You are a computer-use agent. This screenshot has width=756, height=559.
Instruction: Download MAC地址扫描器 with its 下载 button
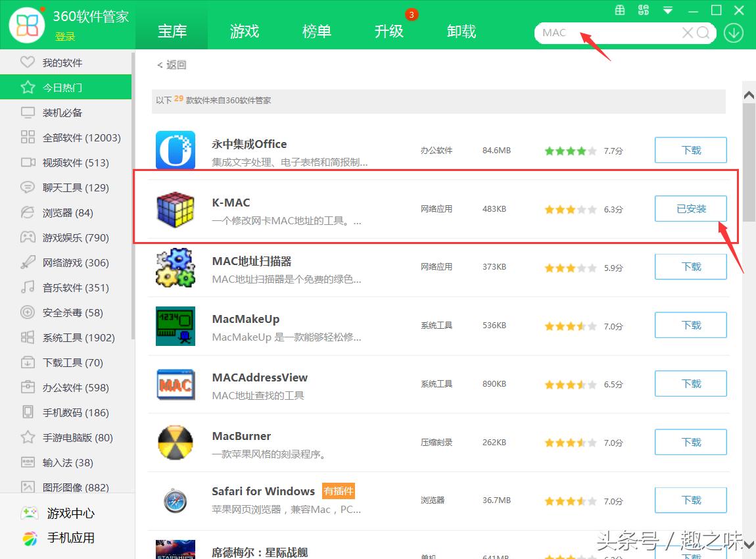[x=690, y=266]
